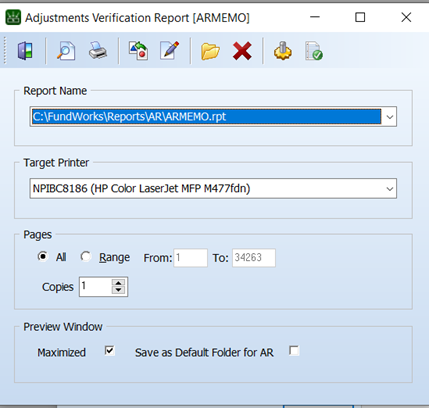Screen dimensions: 429x408
Task: Decrease Copies with the down spinner arrow
Action: [118, 290]
